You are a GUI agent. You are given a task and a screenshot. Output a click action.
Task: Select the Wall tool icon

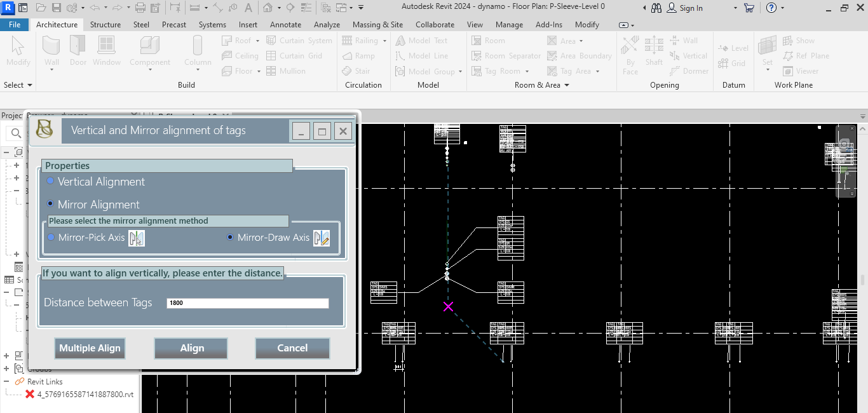point(51,48)
